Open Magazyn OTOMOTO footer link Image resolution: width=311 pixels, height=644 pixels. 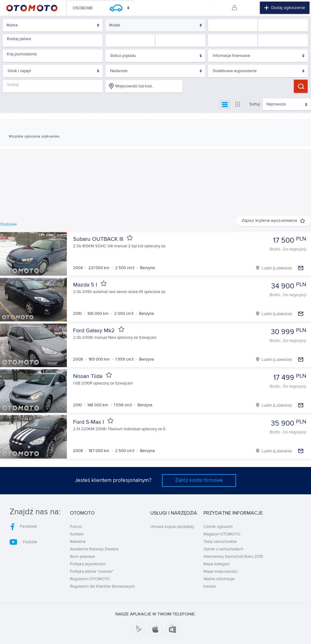coord(222,534)
